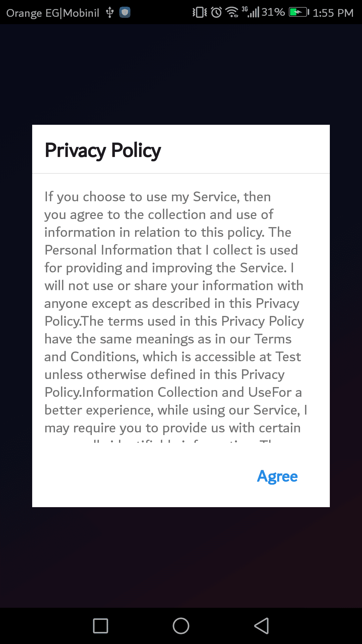Tap the USB connection status icon
The height and width of the screenshot is (644, 362).
coord(110,13)
